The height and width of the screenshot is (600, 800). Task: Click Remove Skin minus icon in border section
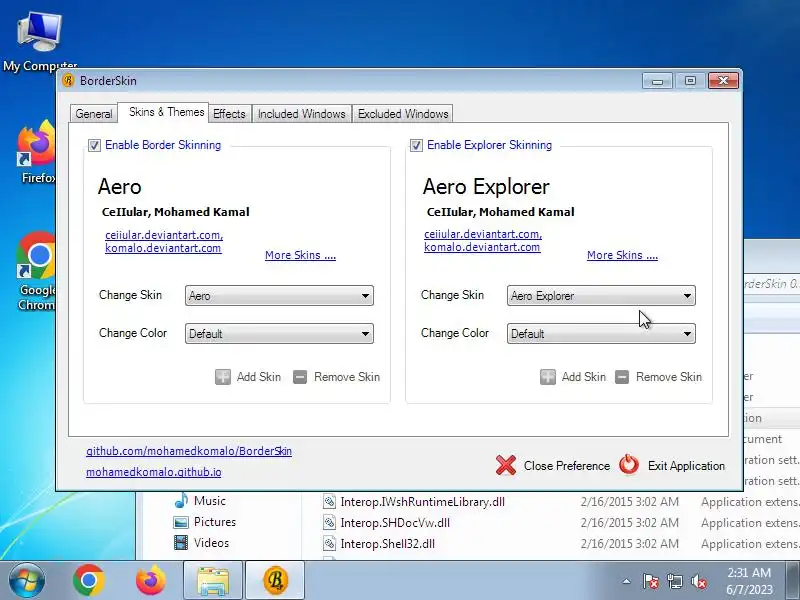tap(300, 377)
